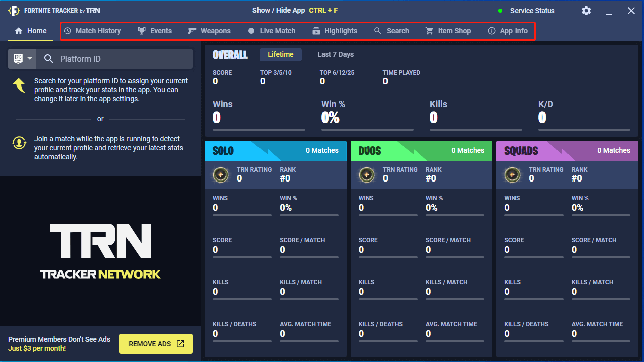Click the Highlights clip icon
Screen dimensions: 644x362
point(316,31)
